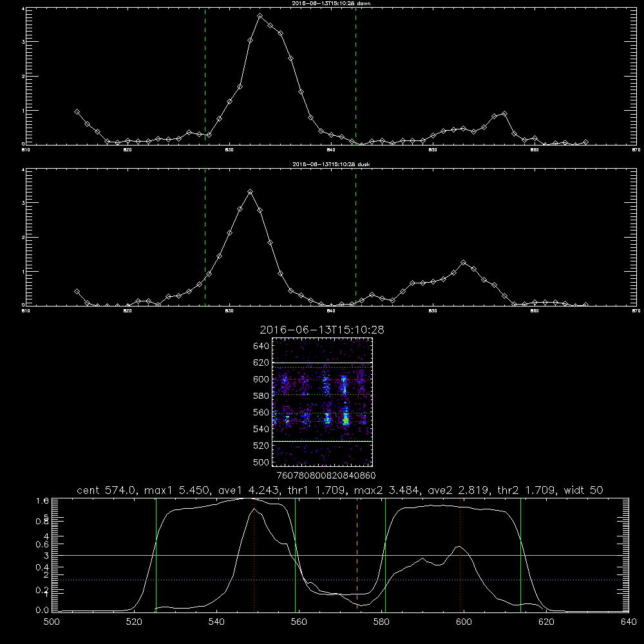Click the first data diamond of the dusk curve
644x644 pixels.
[x=77, y=292]
